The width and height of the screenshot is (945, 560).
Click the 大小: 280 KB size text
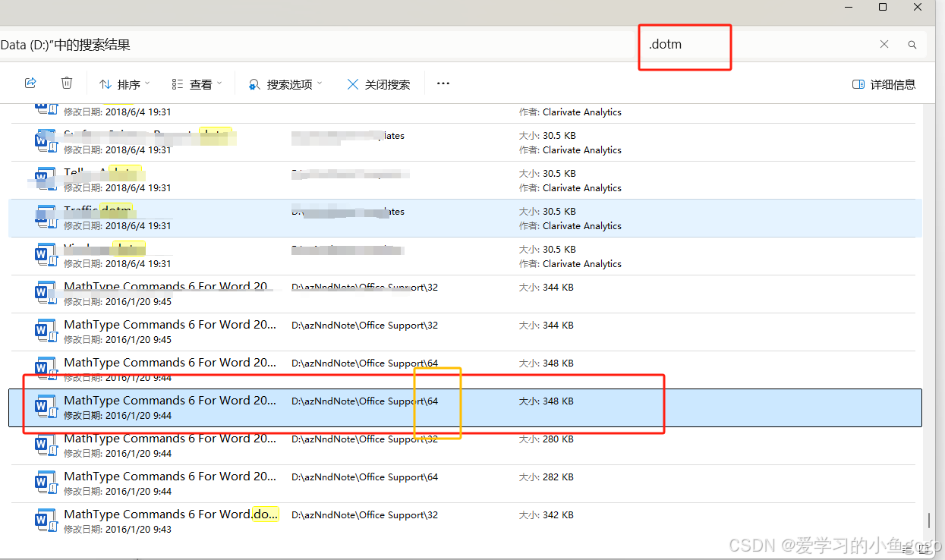point(546,439)
